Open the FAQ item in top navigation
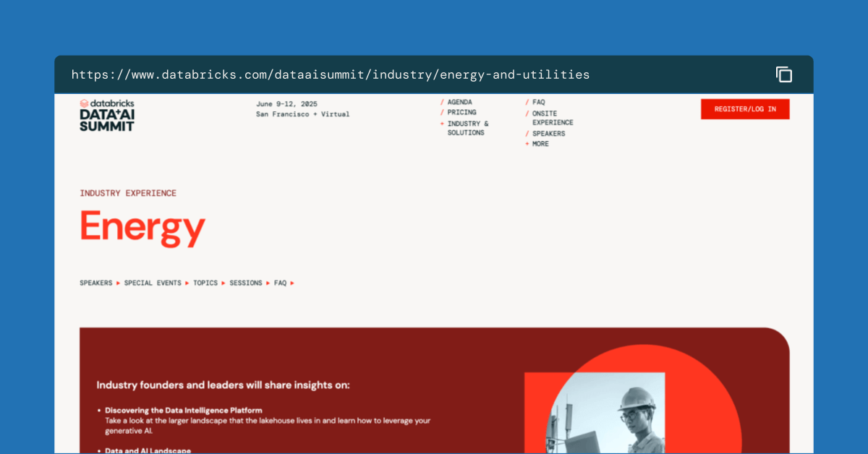Viewport: 868px width, 454px height. pos(538,103)
